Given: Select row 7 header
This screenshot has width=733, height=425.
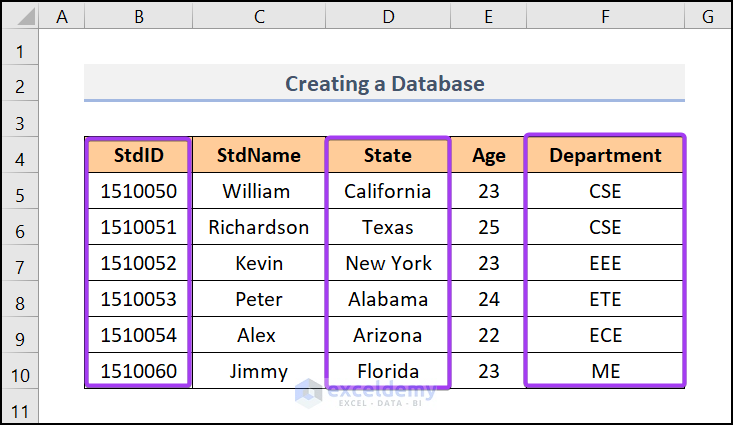Looking at the screenshot, I should pos(21,263).
